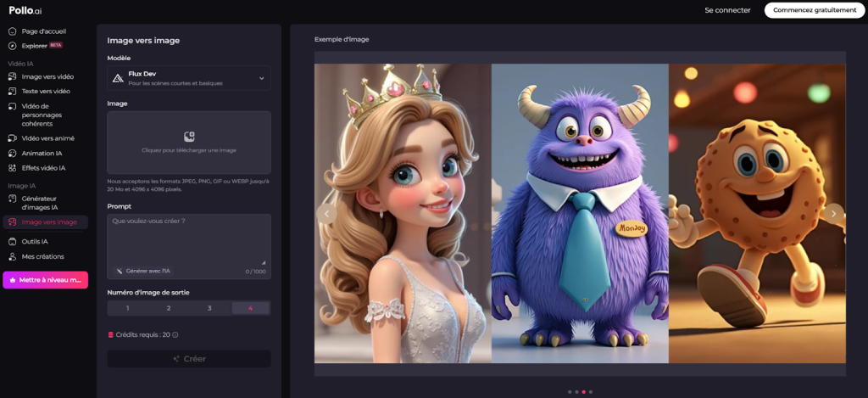868x398 pixels.
Task: Click Effets vidéo IA icon
Action: (x=12, y=168)
